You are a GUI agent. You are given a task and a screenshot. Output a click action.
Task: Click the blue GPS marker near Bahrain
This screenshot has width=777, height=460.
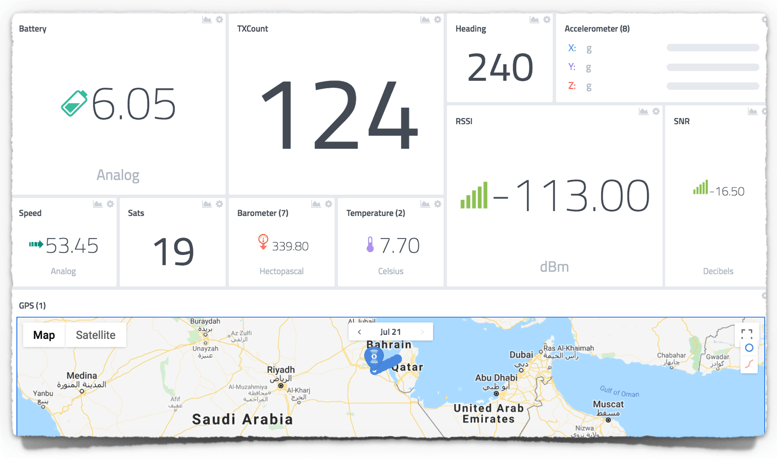pos(374,357)
